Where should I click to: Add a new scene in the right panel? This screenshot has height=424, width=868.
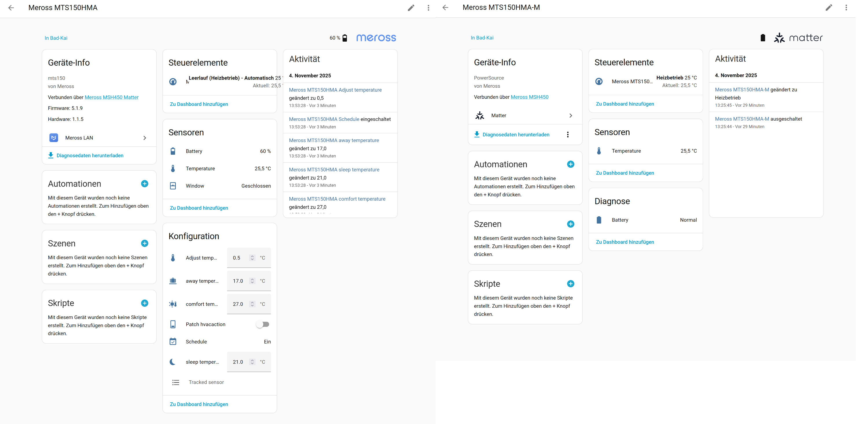coord(571,224)
